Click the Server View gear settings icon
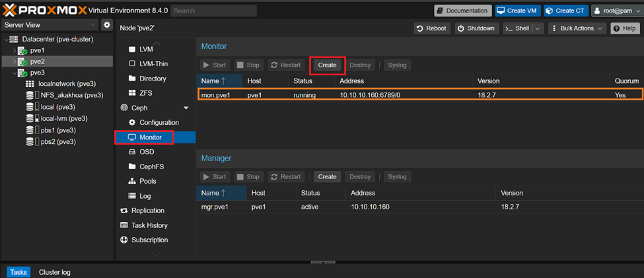Screen dimensions: 644x278 pos(107,25)
